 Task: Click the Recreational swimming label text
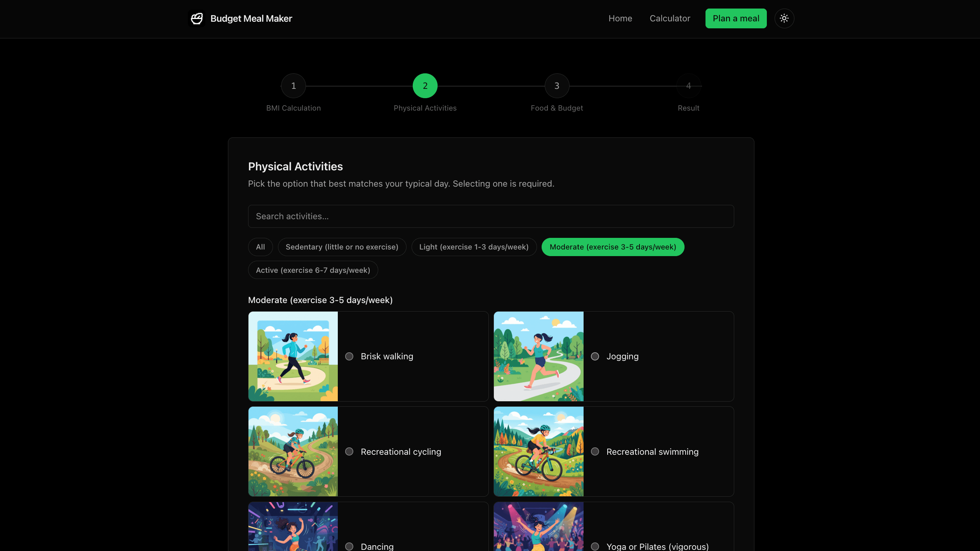652,452
